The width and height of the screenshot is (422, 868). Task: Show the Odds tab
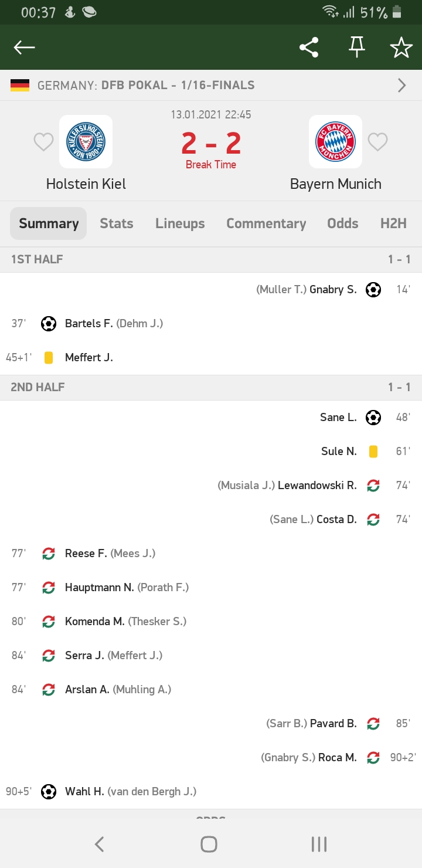[343, 223]
